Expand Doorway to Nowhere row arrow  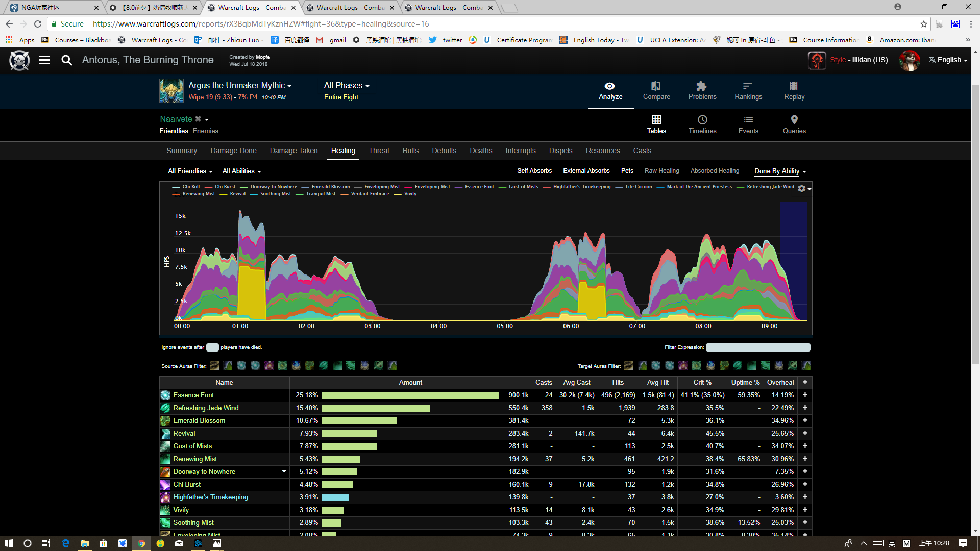[x=284, y=472]
